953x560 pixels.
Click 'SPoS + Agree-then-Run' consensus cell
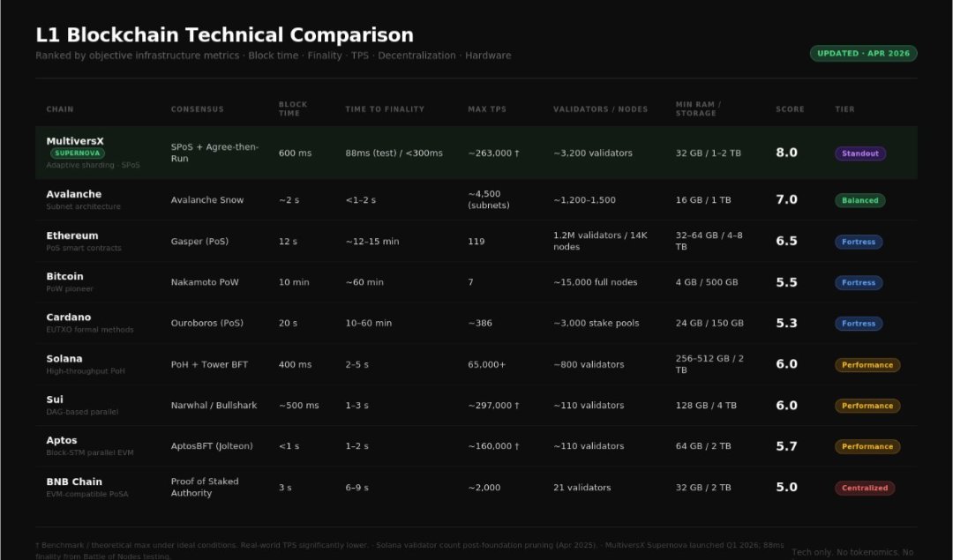[x=214, y=153]
